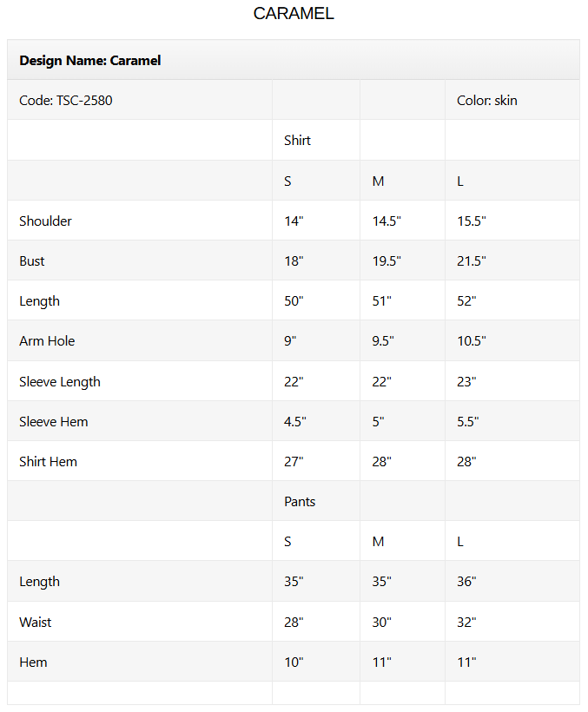Screen dimensions: 588x712
Task: Click the Pants section heading
Action: pyautogui.click(x=300, y=502)
